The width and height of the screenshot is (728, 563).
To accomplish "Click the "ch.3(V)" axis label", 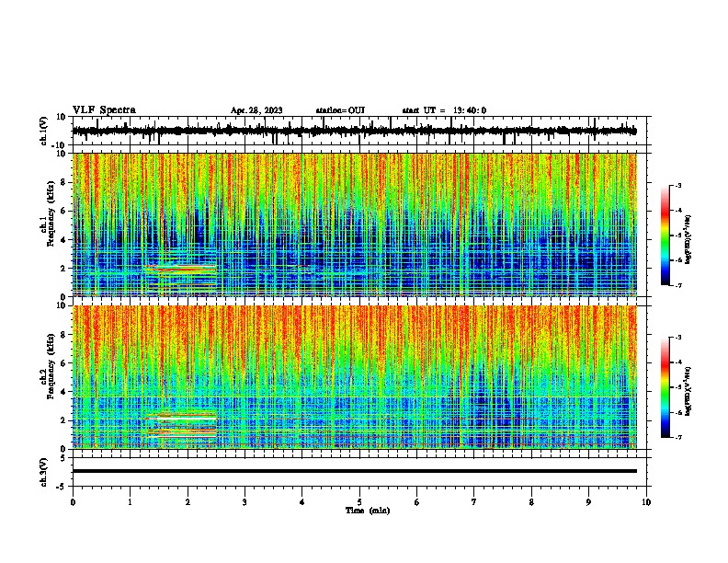I will point(43,473).
